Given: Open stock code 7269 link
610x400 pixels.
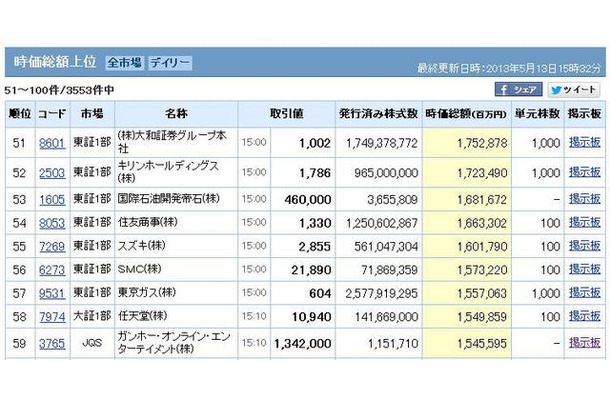Looking at the screenshot, I should [52, 246].
